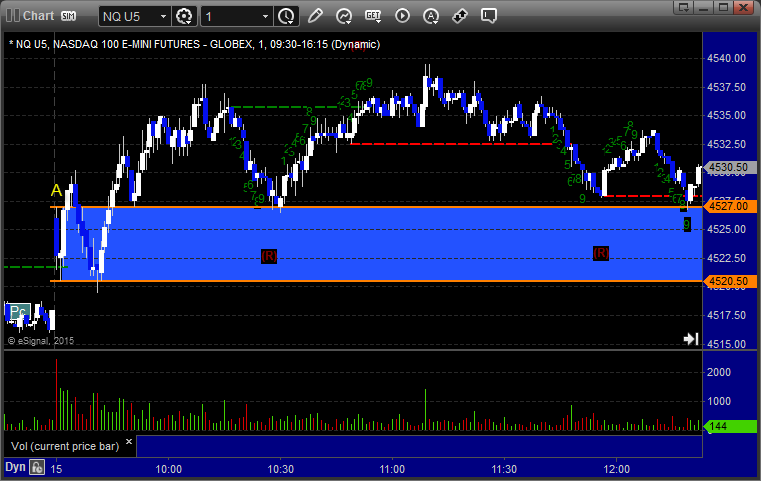Image resolution: width=761 pixels, height=481 pixels.
Task: Open the GET tools menu
Action: pyautogui.click(x=373, y=16)
